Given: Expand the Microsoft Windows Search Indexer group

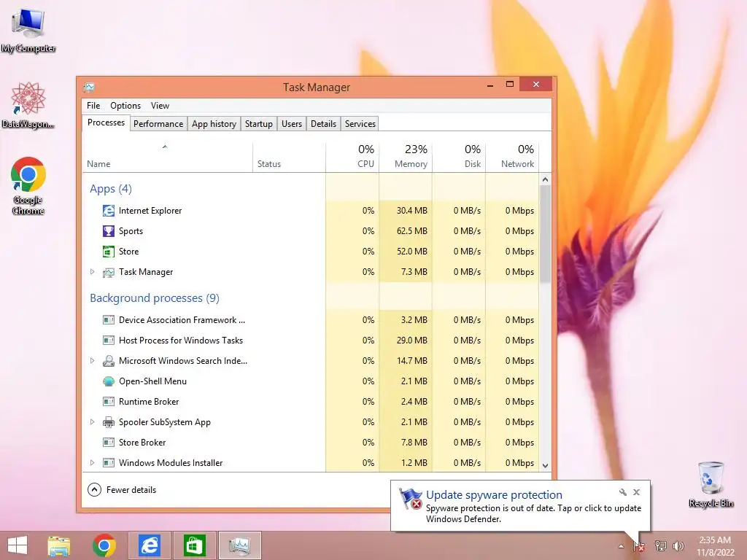Looking at the screenshot, I should 93,361.
